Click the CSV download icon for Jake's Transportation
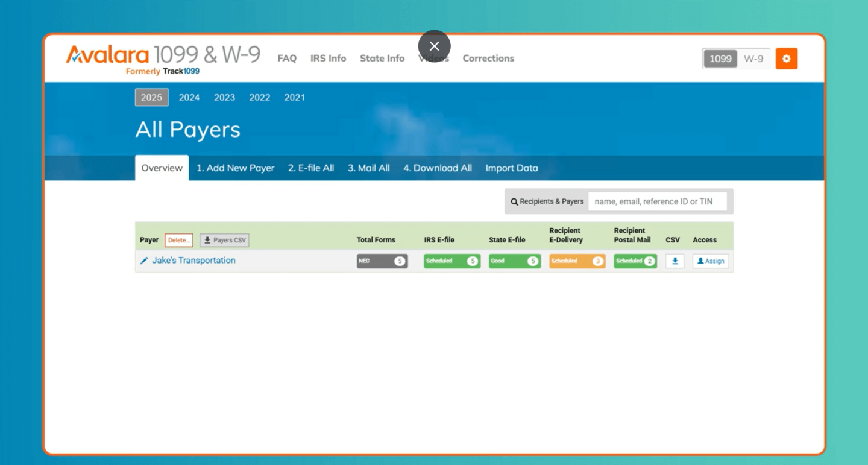This screenshot has height=465, width=868. [x=675, y=261]
